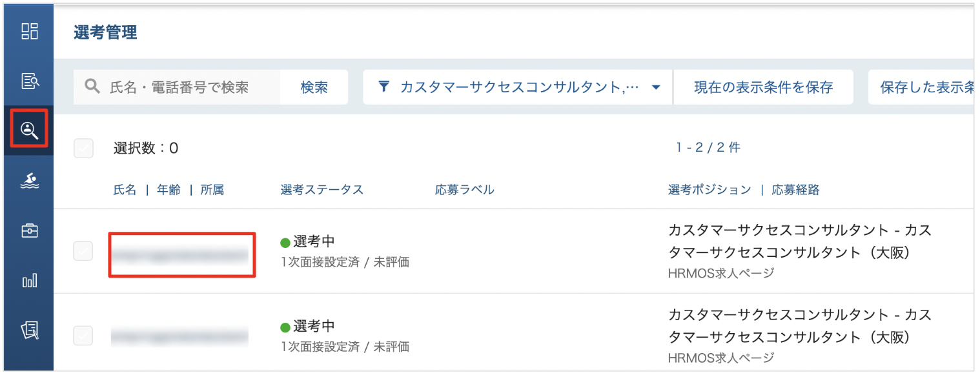Image resolution: width=980 pixels, height=377 pixels.
Task: Click 現在の表示条件を保存 button
Action: tap(763, 87)
